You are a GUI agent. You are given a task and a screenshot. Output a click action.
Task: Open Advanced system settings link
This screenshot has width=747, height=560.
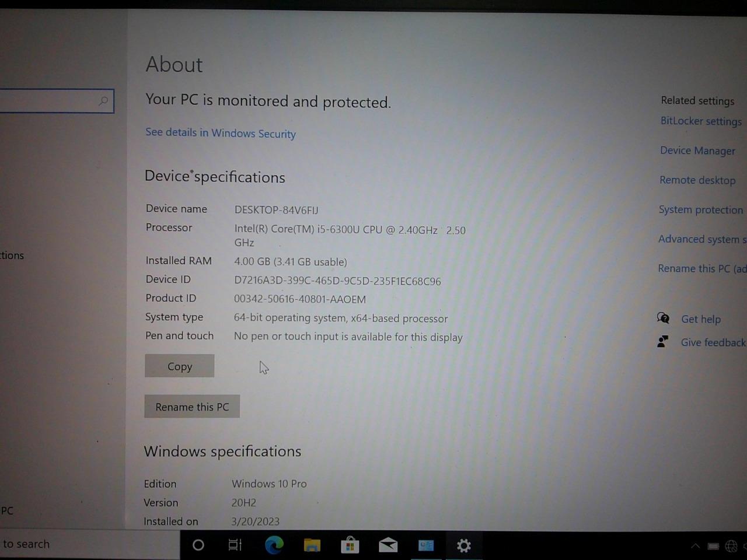702,239
